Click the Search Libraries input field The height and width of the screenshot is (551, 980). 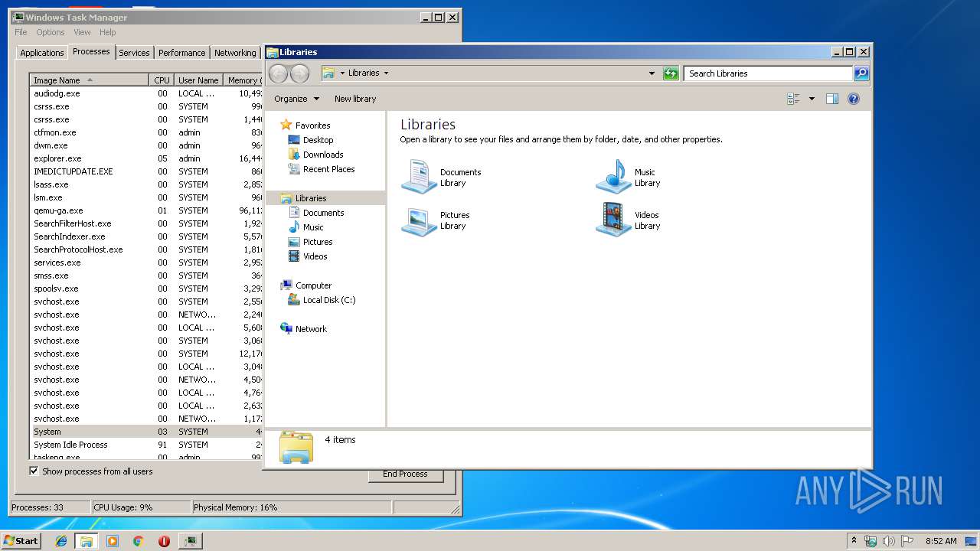(768, 73)
